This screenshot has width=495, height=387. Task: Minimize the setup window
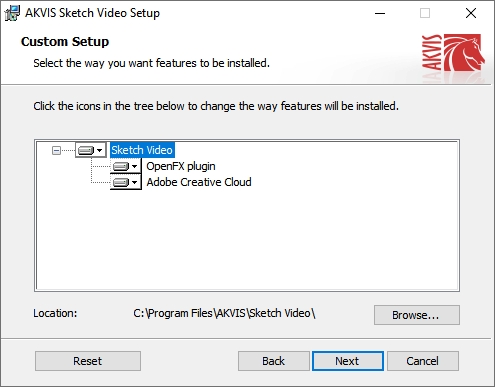pos(380,13)
